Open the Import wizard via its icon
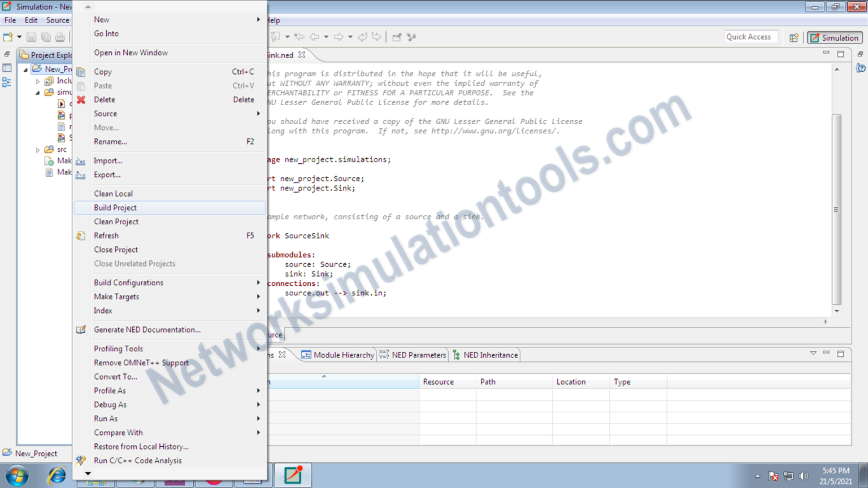The image size is (868, 488). tap(81, 161)
